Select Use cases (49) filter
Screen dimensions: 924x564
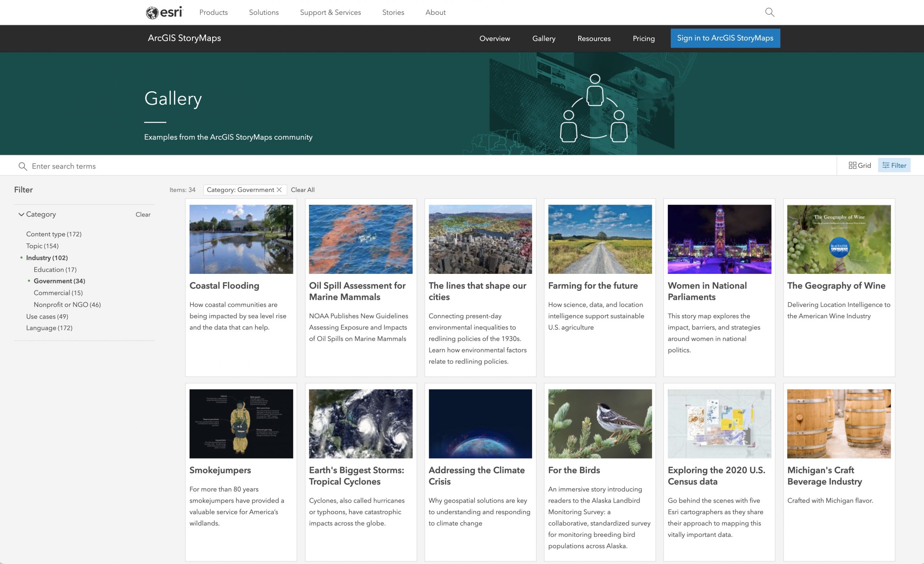tap(47, 316)
